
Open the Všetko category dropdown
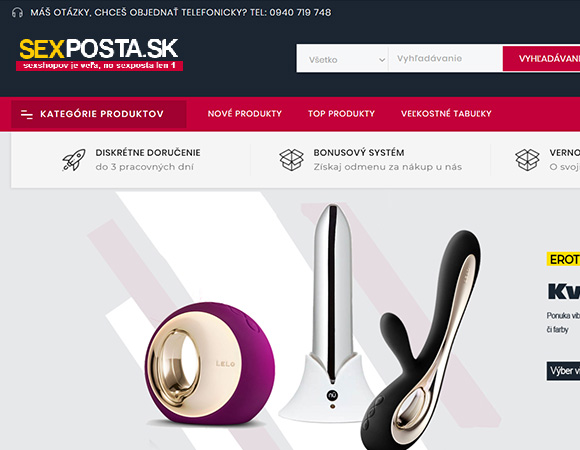343,59
